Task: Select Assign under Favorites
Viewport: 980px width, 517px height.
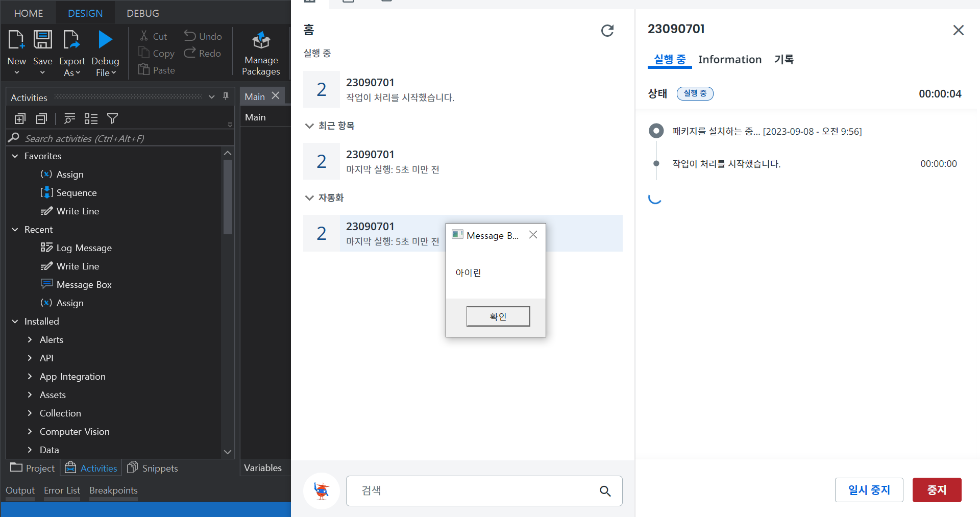Action: 62,175
